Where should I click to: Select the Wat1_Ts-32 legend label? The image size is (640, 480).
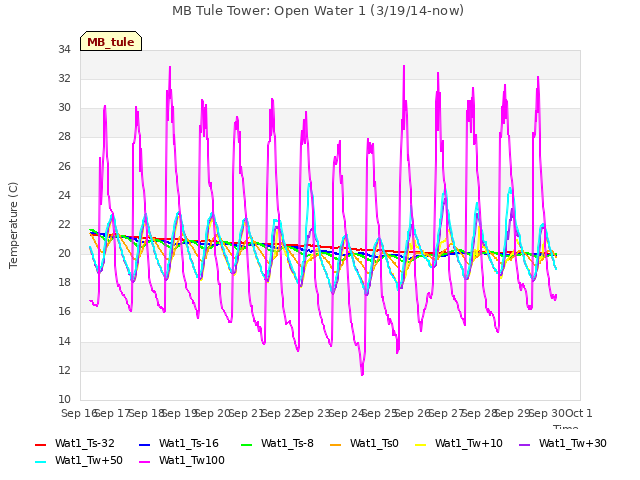pyautogui.click(x=85, y=443)
